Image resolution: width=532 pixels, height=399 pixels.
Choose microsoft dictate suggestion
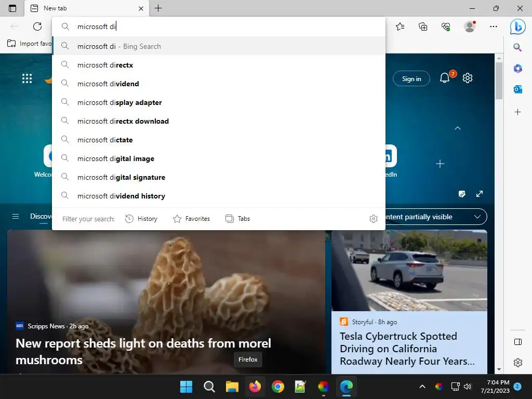[x=219, y=140]
